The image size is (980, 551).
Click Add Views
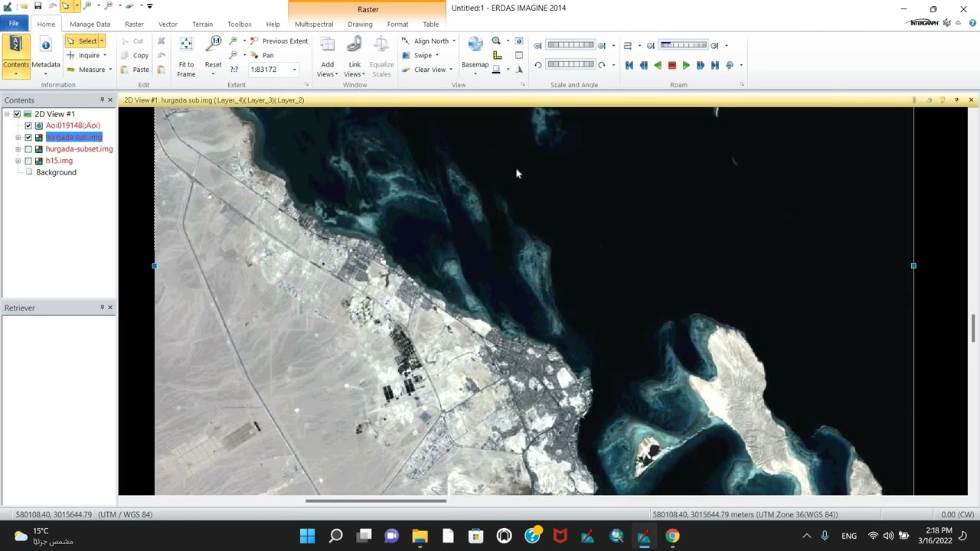click(328, 57)
